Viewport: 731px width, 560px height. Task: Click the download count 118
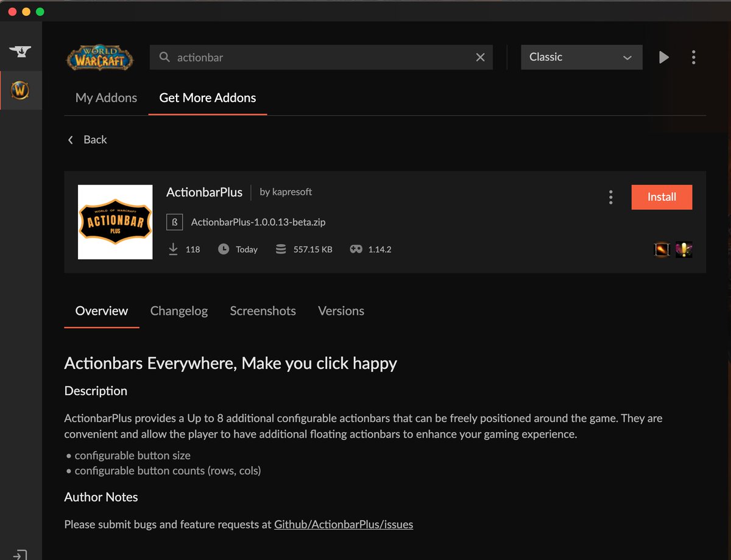[x=192, y=250]
